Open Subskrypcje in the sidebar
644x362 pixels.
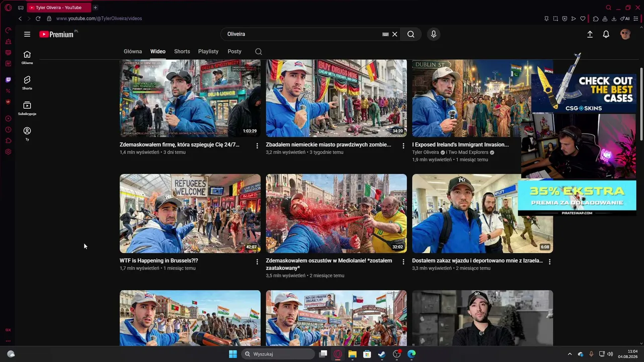tap(27, 109)
